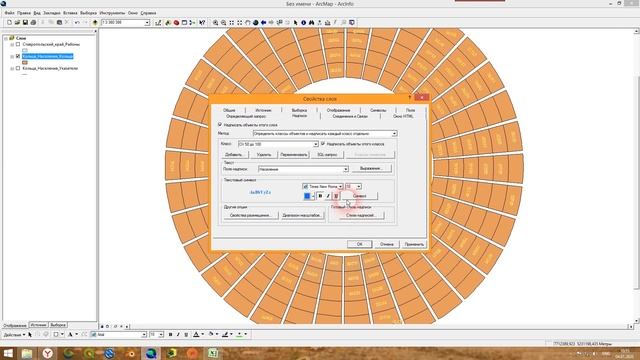Click the New map document icon
Image resolution: width=640 pixels, height=360 pixels.
tap(9, 23)
